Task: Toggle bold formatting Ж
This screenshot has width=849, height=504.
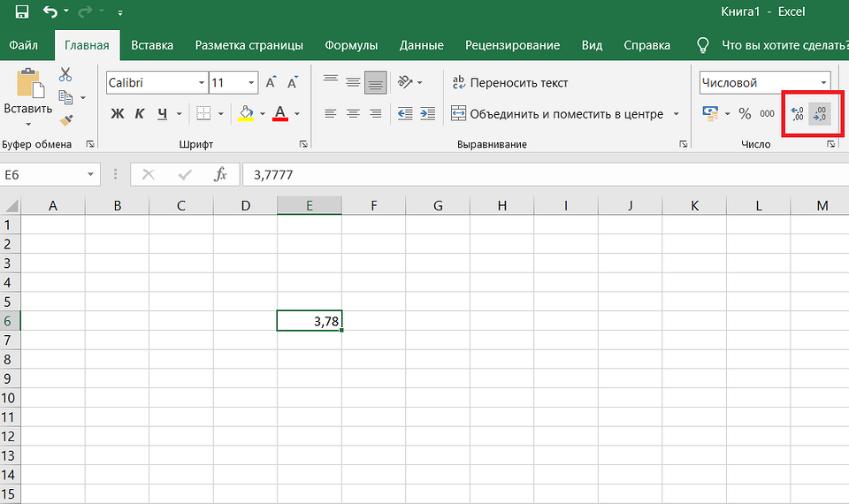Action: pyautogui.click(x=117, y=114)
